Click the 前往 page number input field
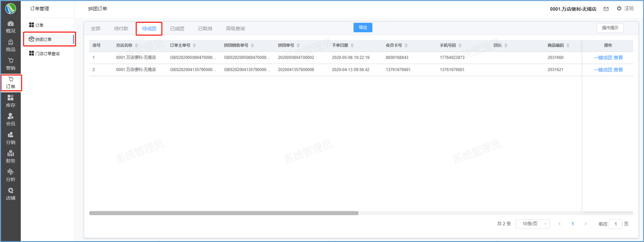This screenshot has height=242, width=644. [615, 224]
